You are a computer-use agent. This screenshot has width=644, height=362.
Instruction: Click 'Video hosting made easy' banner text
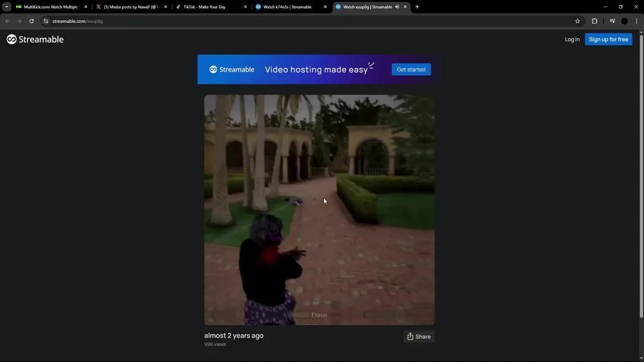click(316, 69)
